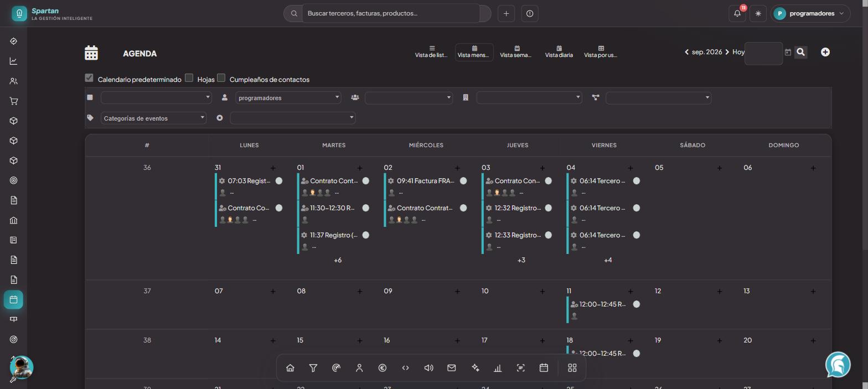
Task: Switch to Vista semanal view
Action: (516, 52)
